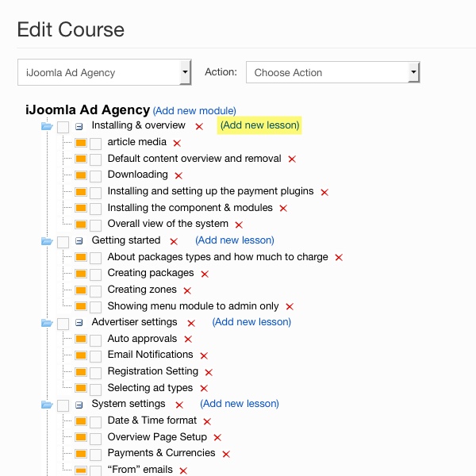Viewport: 476px width, 476px height.
Task: Click orange lesson icon beside Creating zones
Action: (x=81, y=290)
